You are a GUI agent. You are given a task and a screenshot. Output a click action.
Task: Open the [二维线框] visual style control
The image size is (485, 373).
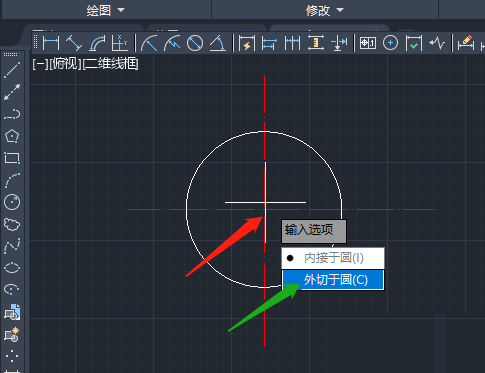pos(110,63)
